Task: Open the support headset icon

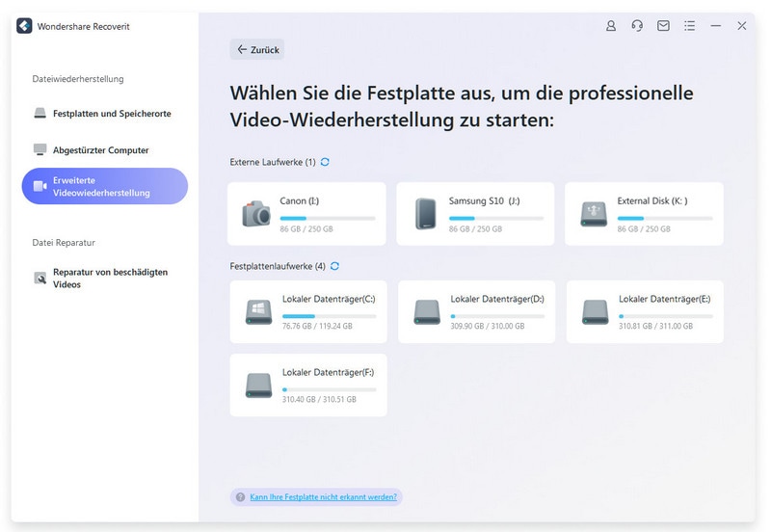Action: tap(637, 26)
